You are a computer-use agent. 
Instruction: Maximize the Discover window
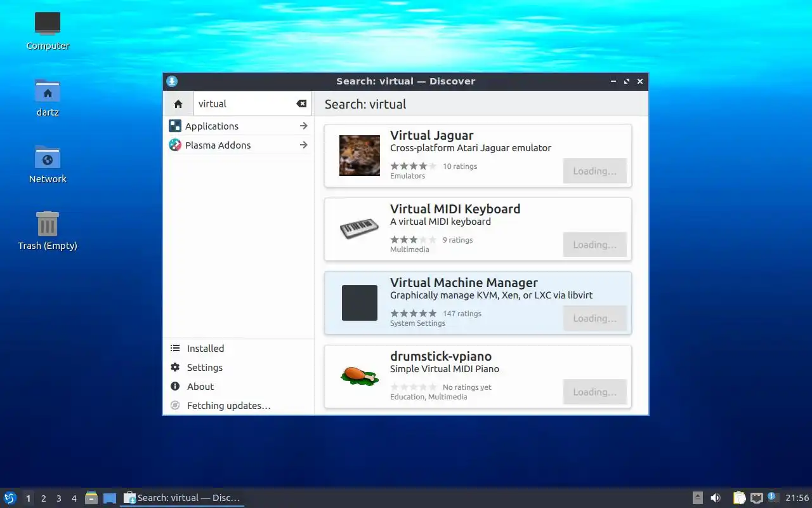point(627,81)
